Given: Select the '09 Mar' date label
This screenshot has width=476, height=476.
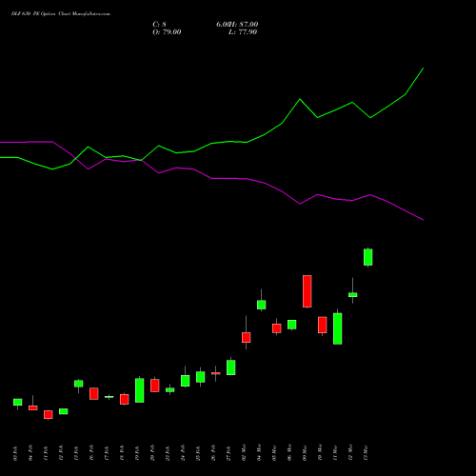Looking at the screenshot, I should point(305,453).
